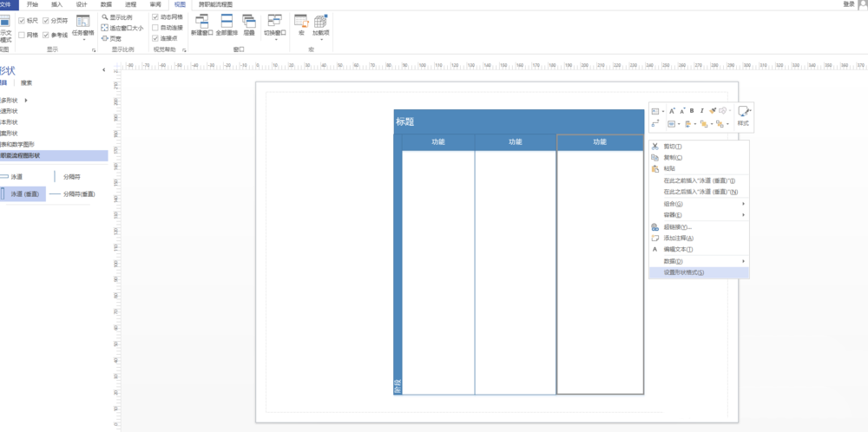The width and height of the screenshot is (868, 432).
Task: Click the italic I icon in mini toolbar
Action: coord(702,111)
